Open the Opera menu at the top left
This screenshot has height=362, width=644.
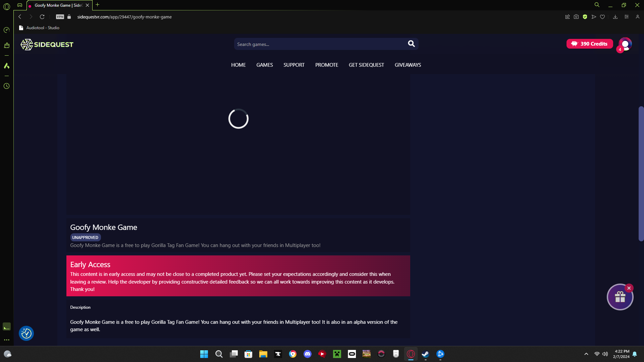coord(7,6)
